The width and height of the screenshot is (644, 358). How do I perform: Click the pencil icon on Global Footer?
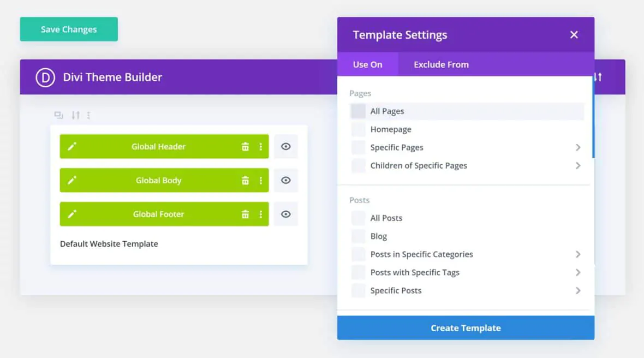click(x=72, y=214)
